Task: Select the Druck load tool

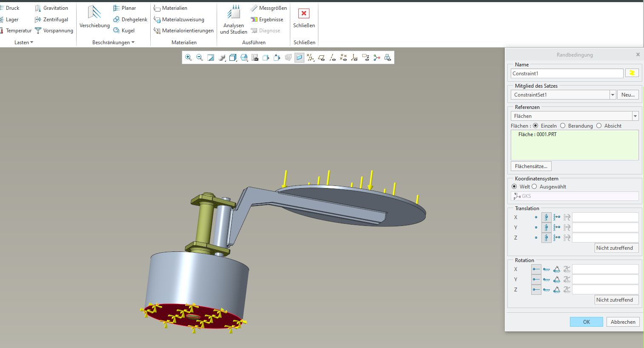Action: click(11, 8)
